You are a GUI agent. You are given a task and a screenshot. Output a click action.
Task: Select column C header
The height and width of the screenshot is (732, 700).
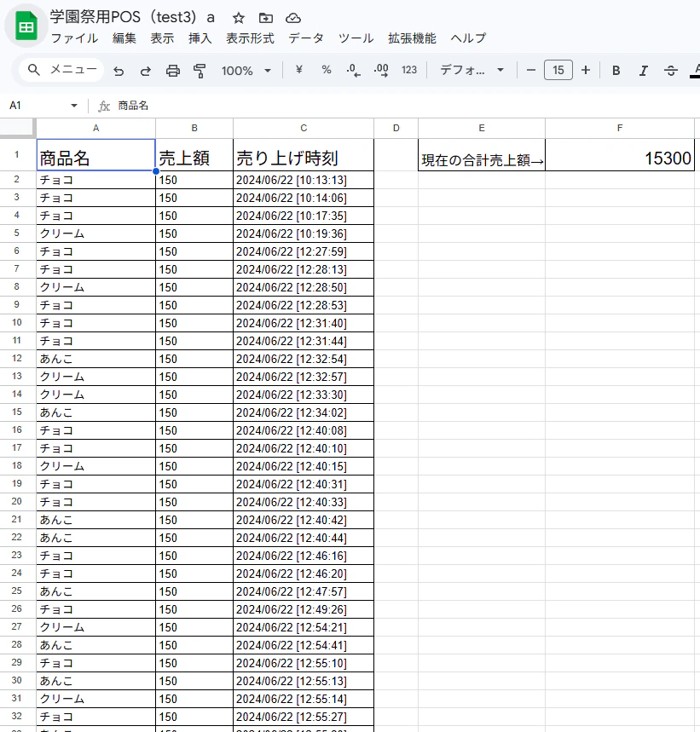[304, 128]
